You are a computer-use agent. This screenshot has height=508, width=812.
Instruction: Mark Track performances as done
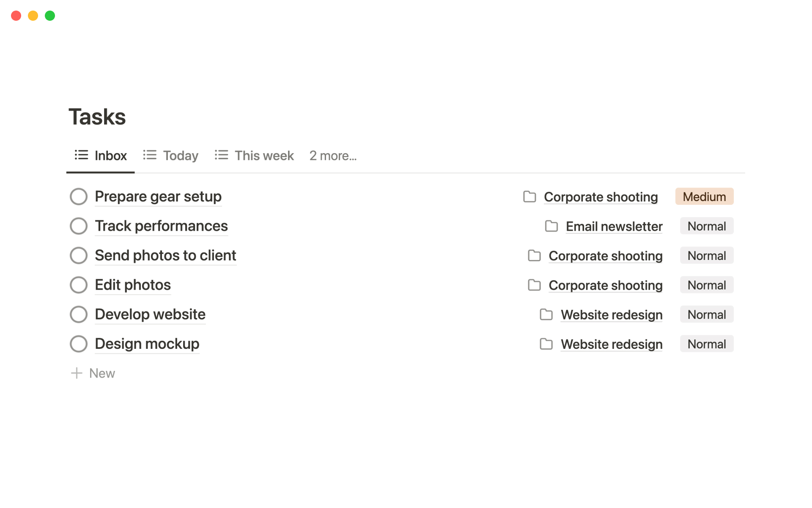click(79, 226)
